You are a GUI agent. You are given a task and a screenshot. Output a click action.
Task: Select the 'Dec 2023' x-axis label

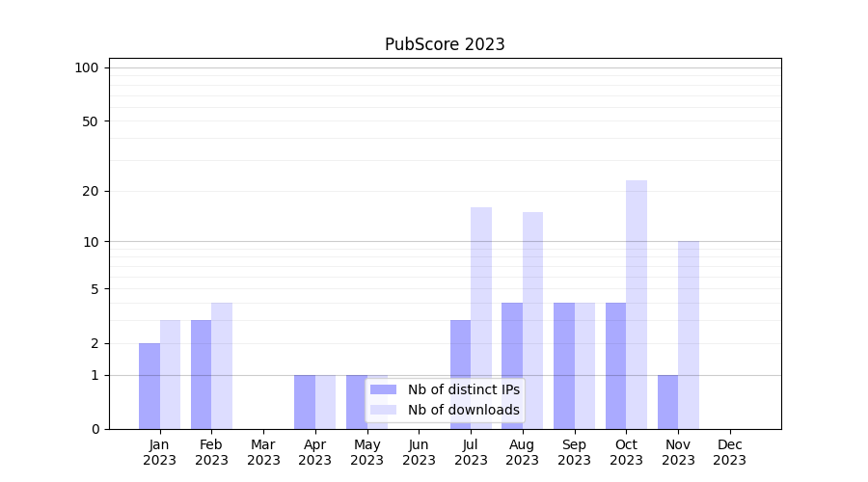pyautogui.click(x=730, y=452)
